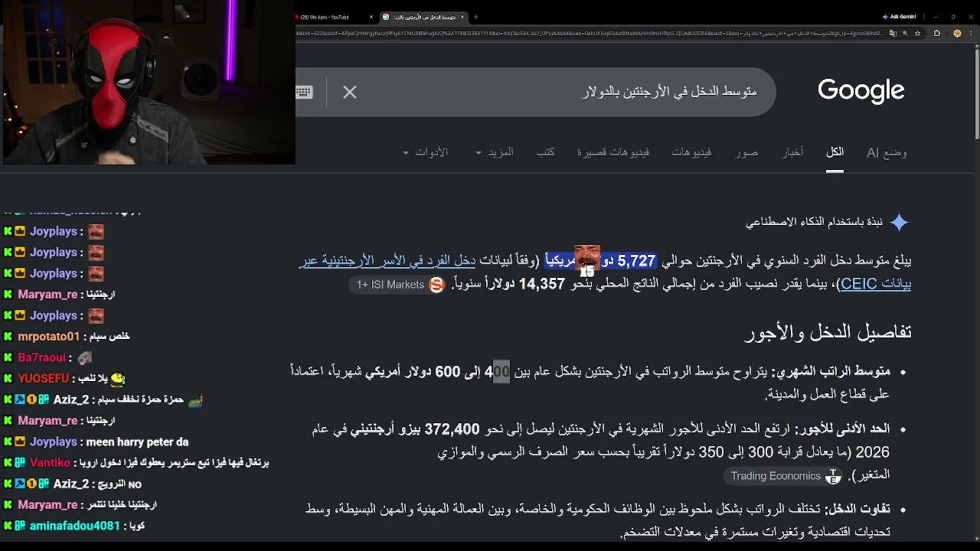Click the الحد الأدنى للأجور bullet title
Screen dimensions: 980x551
tap(842, 429)
